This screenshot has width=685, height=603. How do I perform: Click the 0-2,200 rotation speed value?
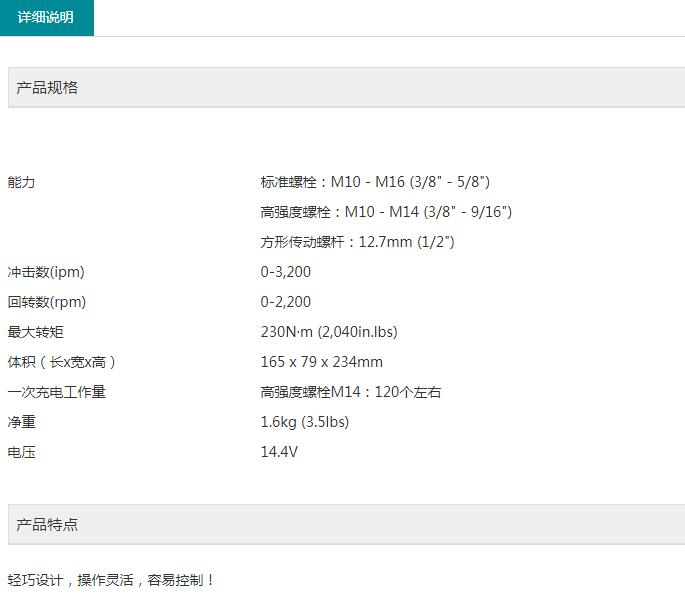(x=285, y=302)
